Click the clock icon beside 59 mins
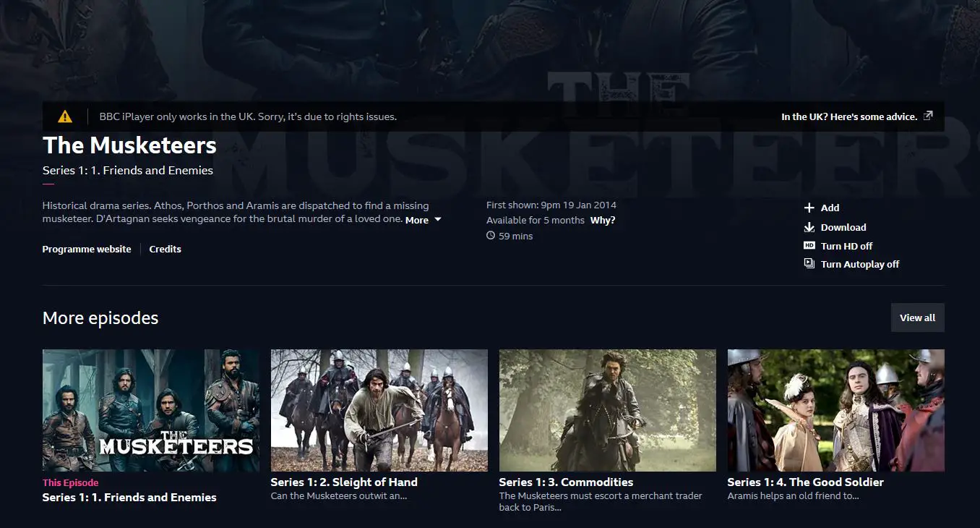Viewport: 980px width, 528px height. 491,236
